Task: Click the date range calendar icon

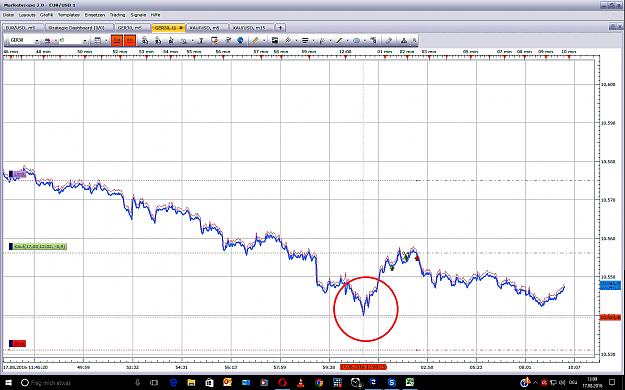Action: 98,40
